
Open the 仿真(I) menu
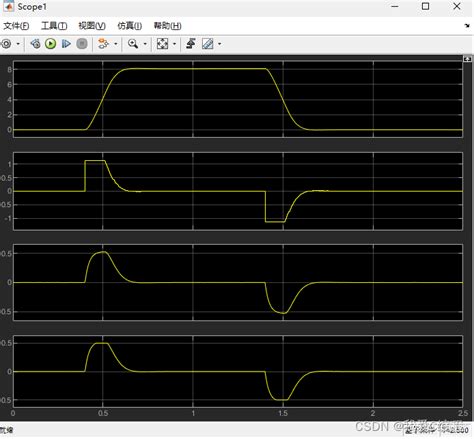coord(130,26)
